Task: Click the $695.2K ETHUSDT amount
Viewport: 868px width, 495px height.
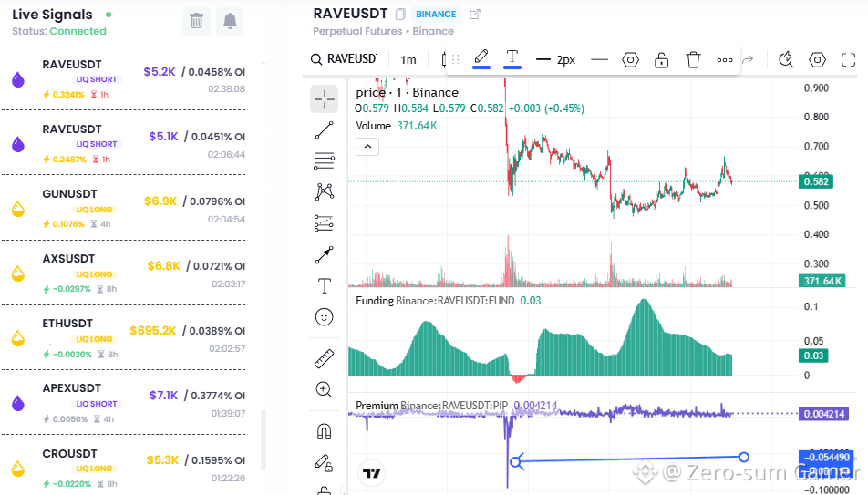Action: [153, 331]
